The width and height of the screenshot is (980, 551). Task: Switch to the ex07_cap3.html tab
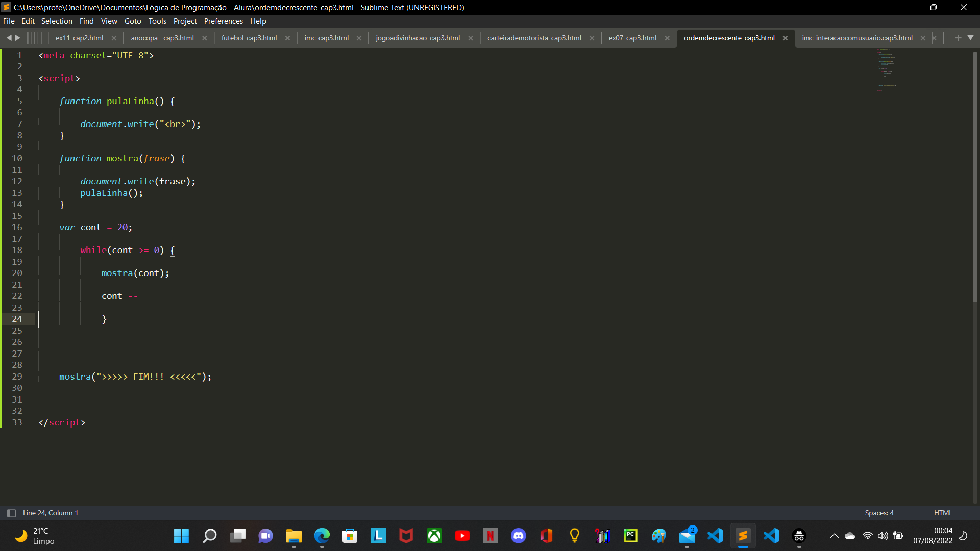tap(632, 38)
